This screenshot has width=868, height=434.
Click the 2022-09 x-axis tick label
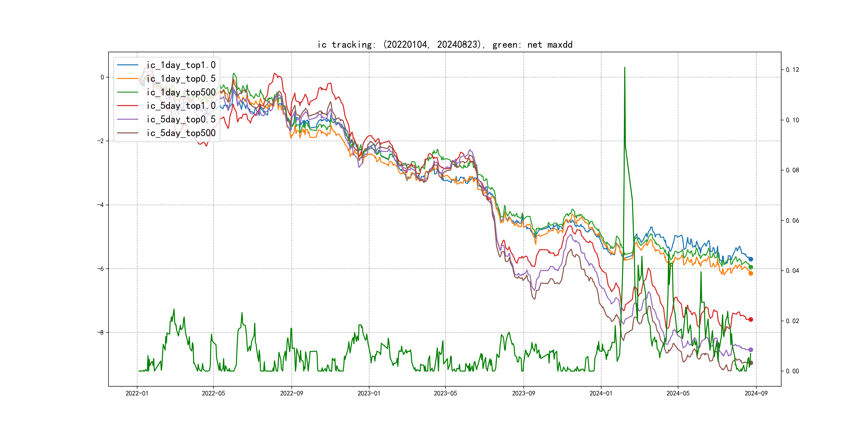291,393
